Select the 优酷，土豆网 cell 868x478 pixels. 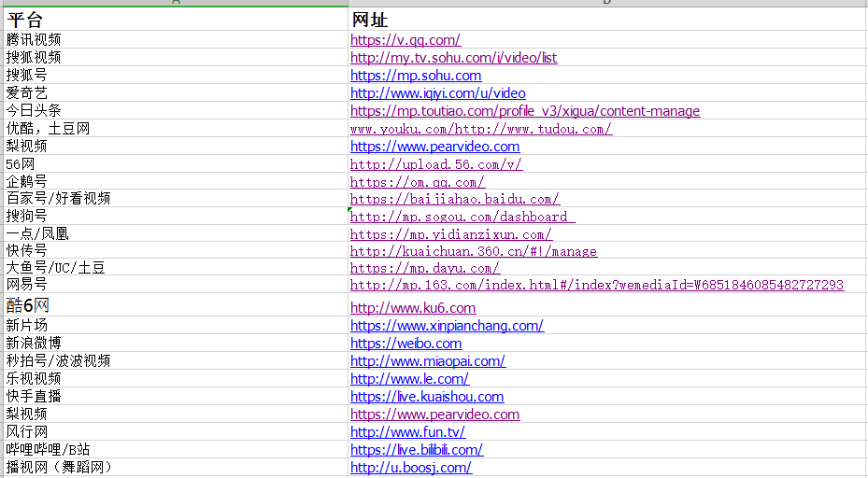pyautogui.click(x=176, y=128)
